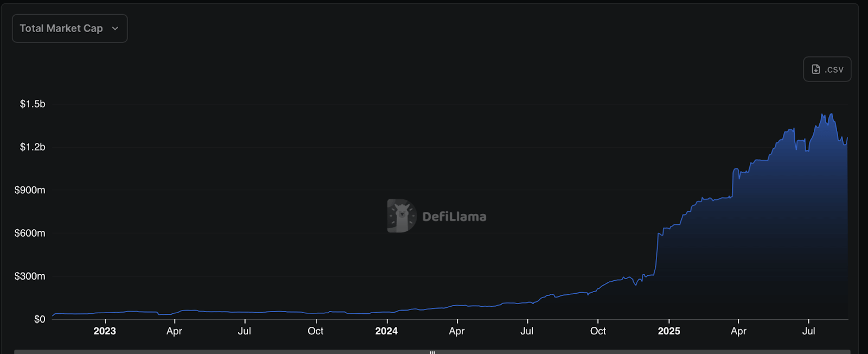Click the Oct label right before 2025
Image resolution: width=868 pixels, height=354 pixels.
coord(598,331)
